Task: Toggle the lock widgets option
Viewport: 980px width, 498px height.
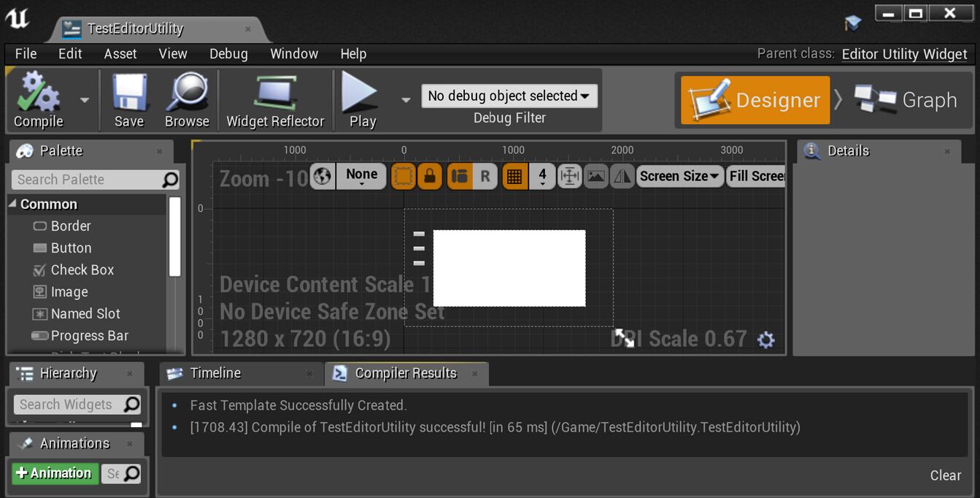Action: point(431,175)
